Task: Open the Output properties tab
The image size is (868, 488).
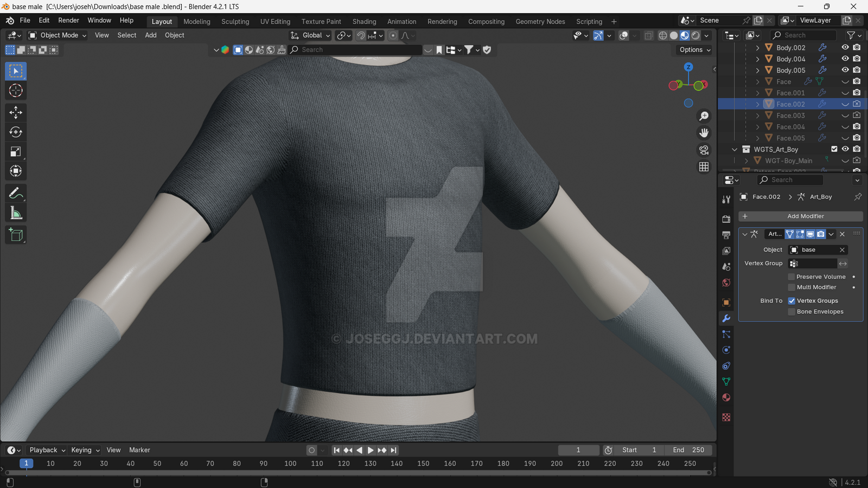Action: click(726, 235)
